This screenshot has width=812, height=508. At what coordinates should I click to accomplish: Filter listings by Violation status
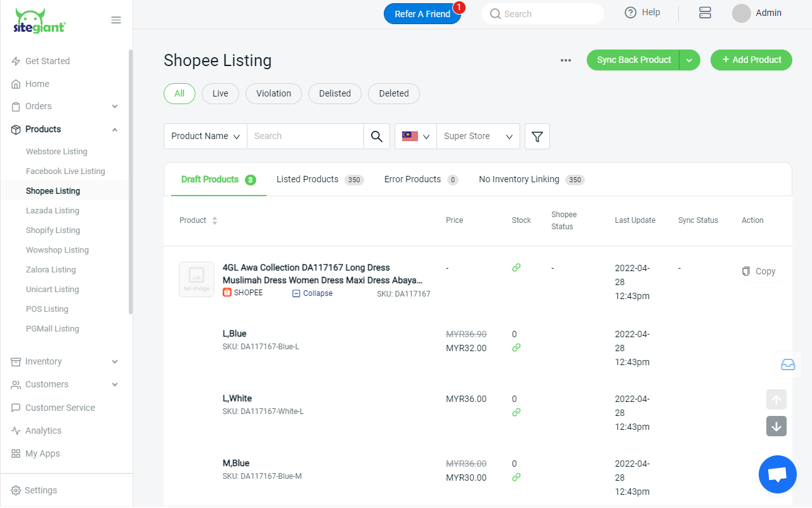(273, 93)
